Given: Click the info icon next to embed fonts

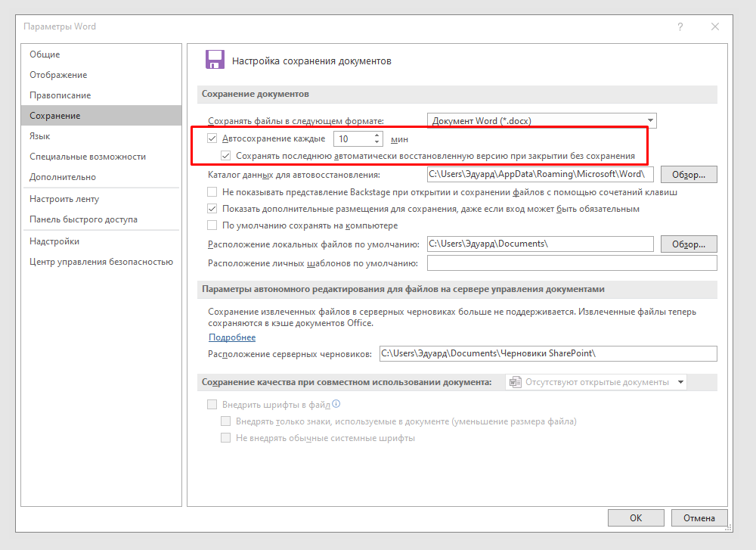Looking at the screenshot, I should [336, 404].
